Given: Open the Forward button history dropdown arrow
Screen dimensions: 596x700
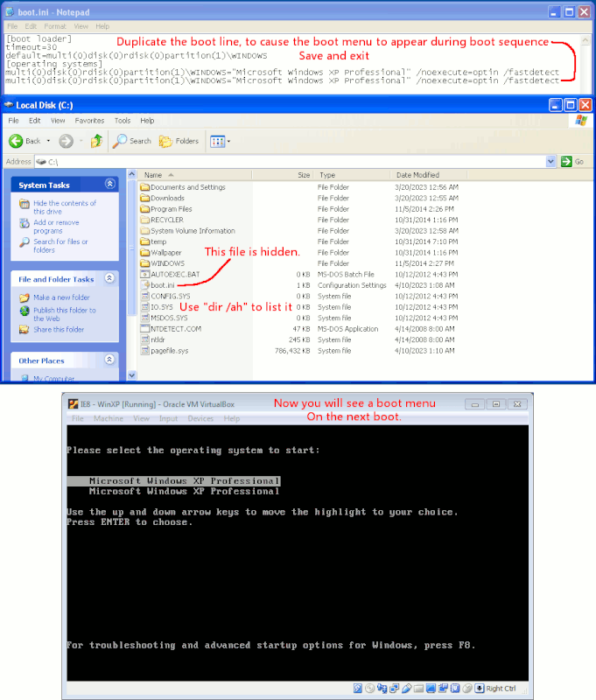Looking at the screenshot, I should pos(81,141).
